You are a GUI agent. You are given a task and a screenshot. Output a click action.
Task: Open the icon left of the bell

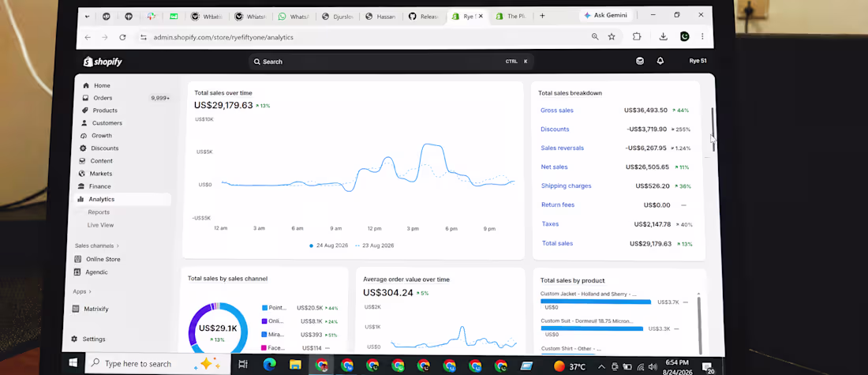tap(640, 62)
